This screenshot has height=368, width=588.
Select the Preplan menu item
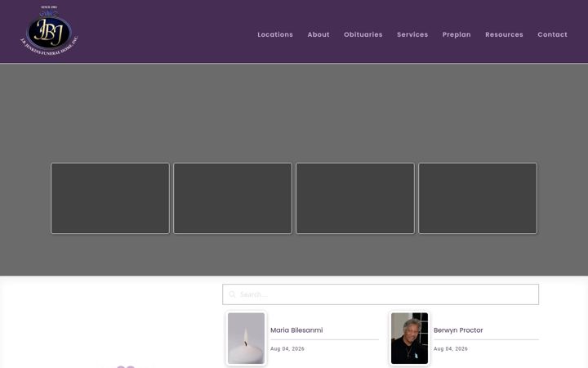click(457, 34)
